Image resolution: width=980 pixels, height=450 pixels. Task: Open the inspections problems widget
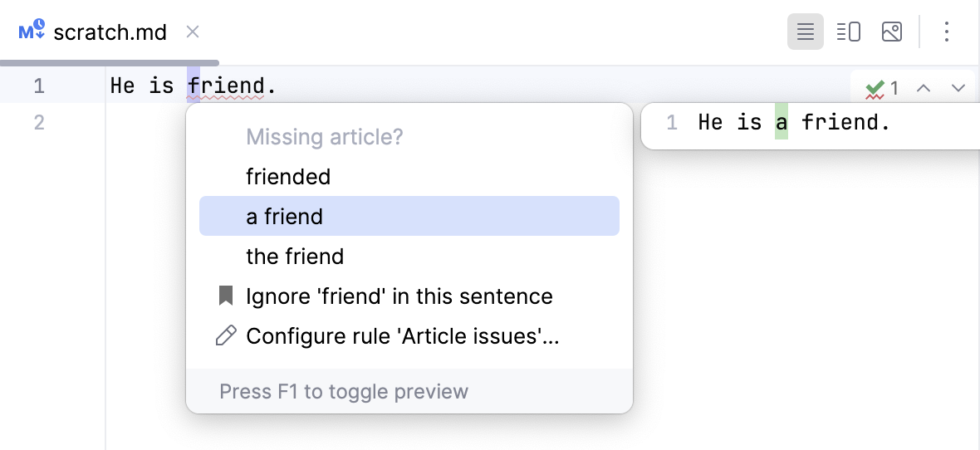pyautogui.click(x=882, y=88)
